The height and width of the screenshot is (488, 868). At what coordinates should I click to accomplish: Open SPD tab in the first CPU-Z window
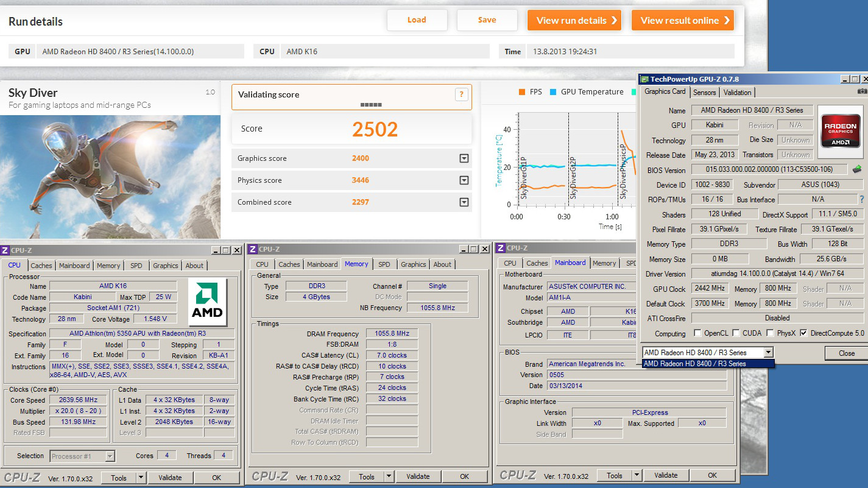(x=136, y=266)
